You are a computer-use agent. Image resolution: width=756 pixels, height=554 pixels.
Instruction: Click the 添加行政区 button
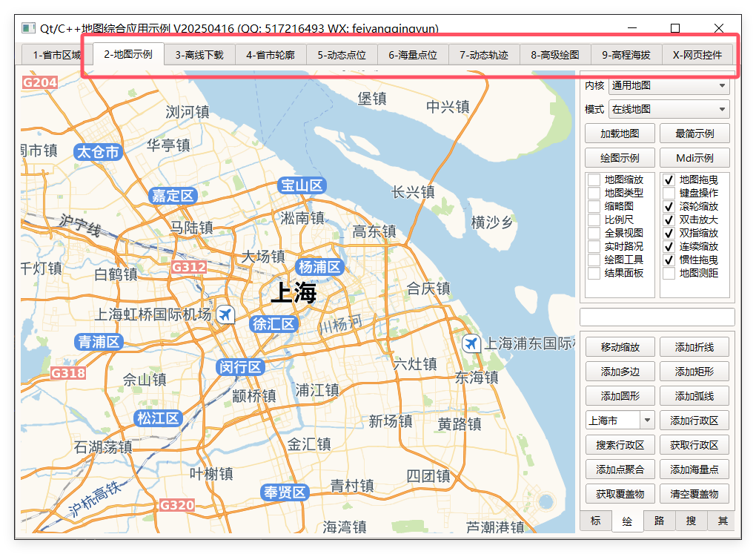(694, 421)
